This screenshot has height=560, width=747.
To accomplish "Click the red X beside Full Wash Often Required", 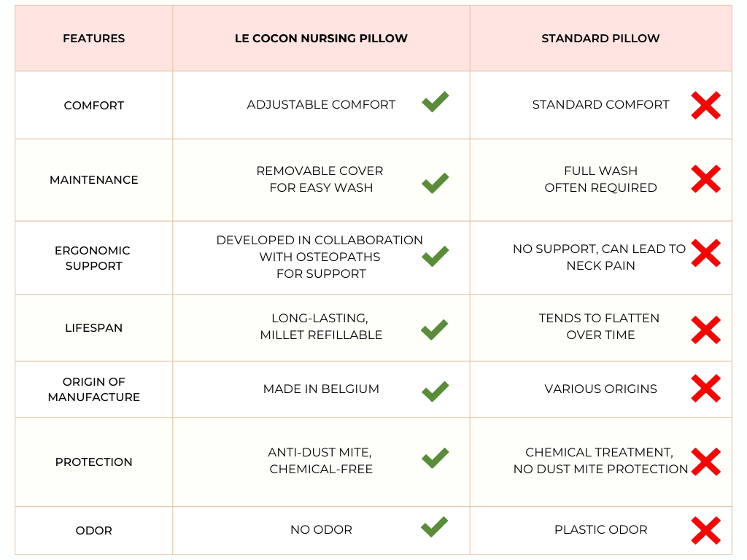I will click(705, 179).
